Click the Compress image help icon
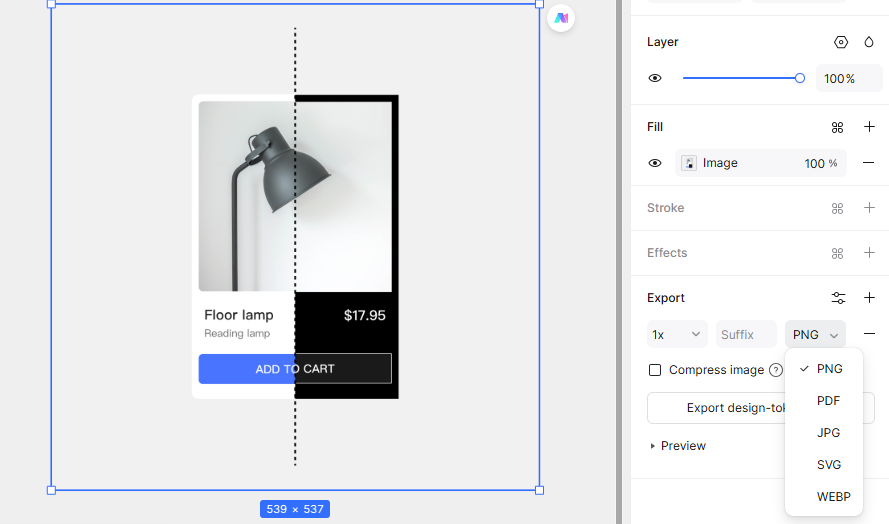This screenshot has height=524, width=889. point(776,370)
